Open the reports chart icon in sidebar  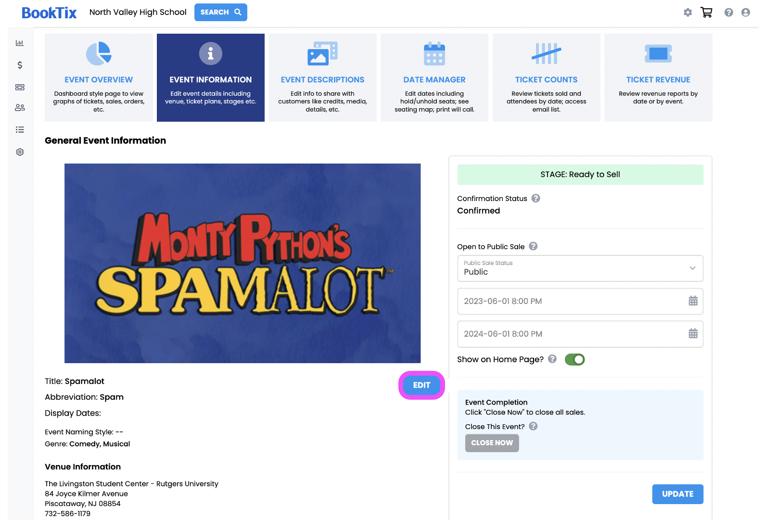(x=20, y=43)
